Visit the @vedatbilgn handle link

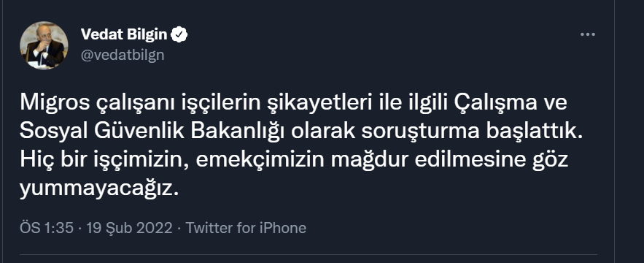pyautogui.click(x=123, y=55)
